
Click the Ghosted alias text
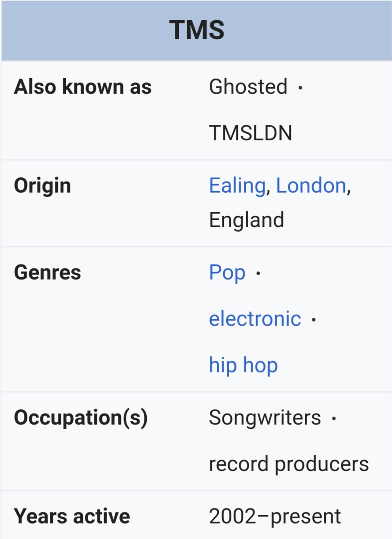pyautogui.click(x=248, y=87)
